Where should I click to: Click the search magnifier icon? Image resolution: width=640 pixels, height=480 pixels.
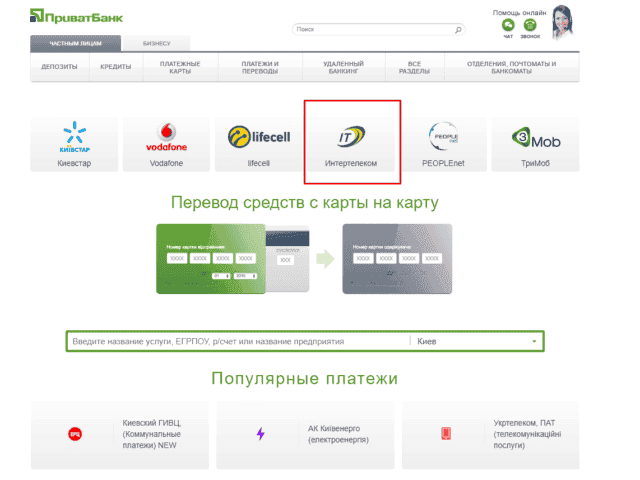[458, 29]
